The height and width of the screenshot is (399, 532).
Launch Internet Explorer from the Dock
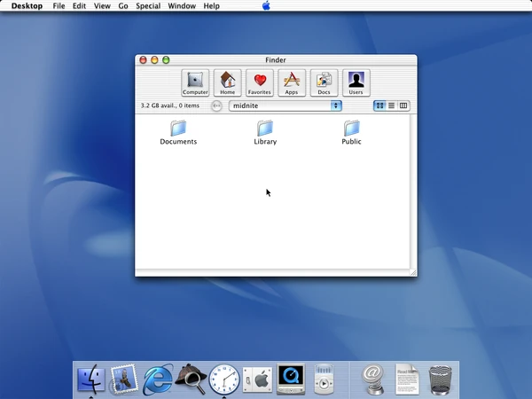(x=158, y=379)
